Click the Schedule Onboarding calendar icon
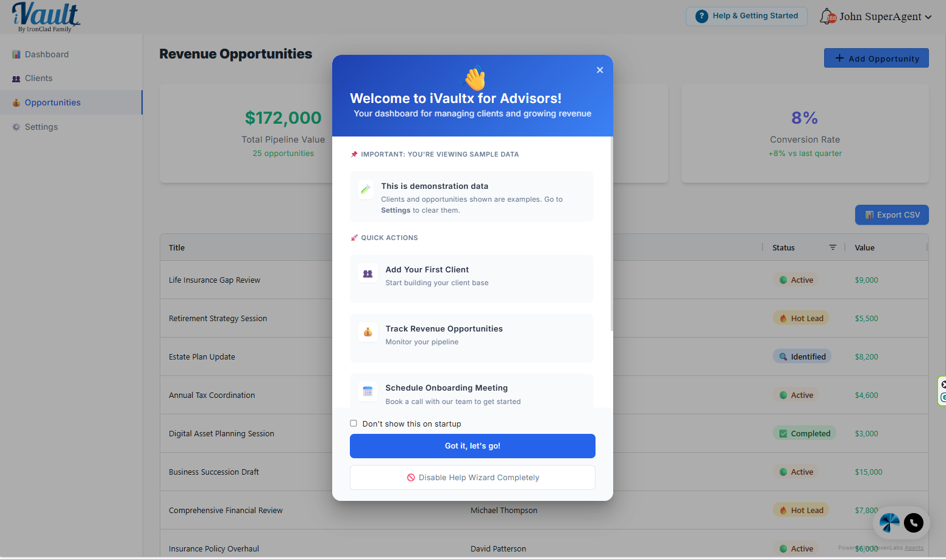 click(368, 392)
